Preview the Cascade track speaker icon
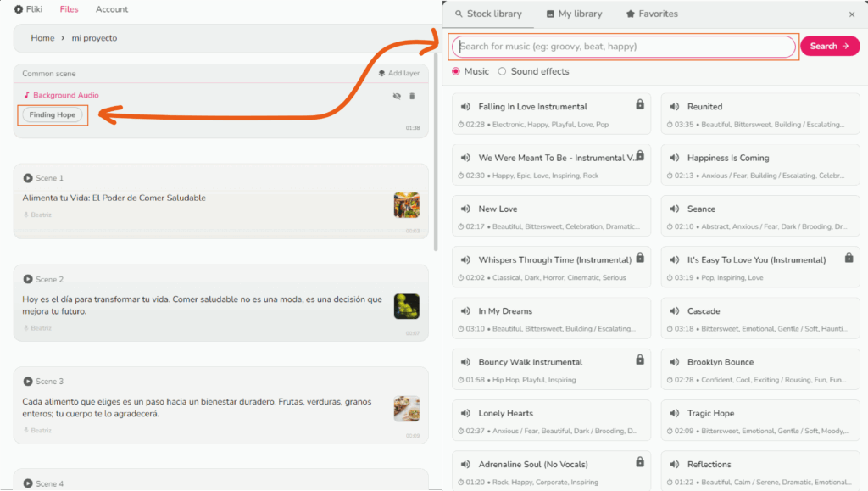This screenshot has height=491, width=868. click(674, 311)
